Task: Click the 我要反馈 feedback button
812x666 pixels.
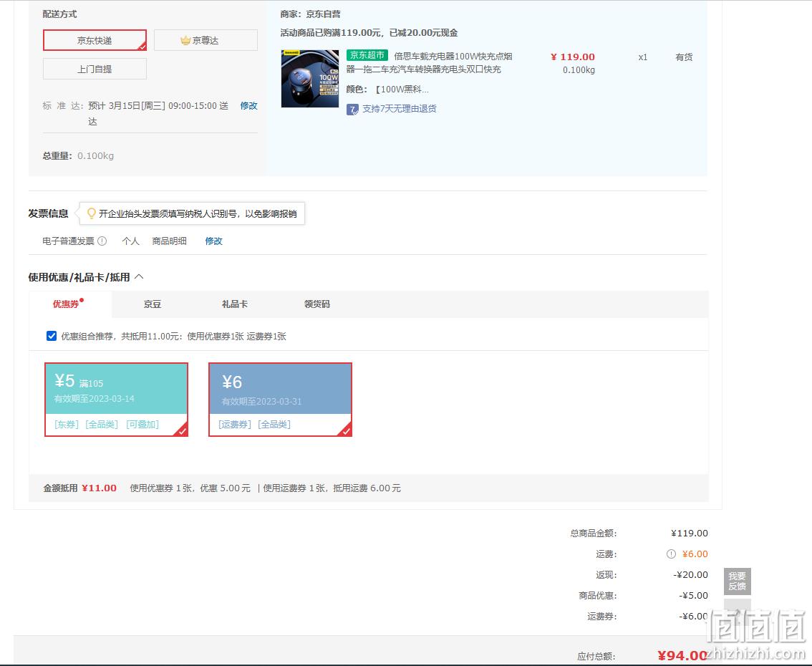Action: click(x=738, y=581)
